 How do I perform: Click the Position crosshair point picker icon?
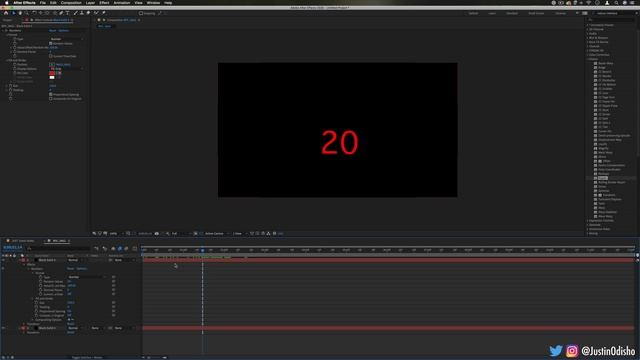point(52,64)
